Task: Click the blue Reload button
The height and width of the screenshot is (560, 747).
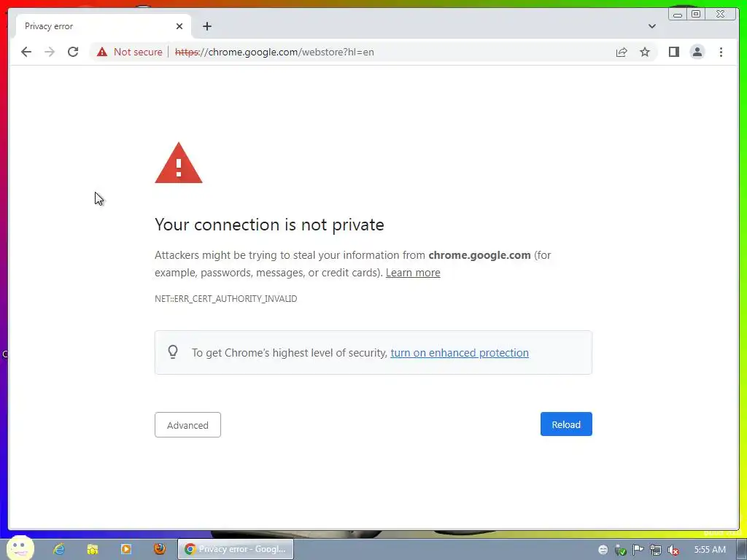Action: click(566, 424)
